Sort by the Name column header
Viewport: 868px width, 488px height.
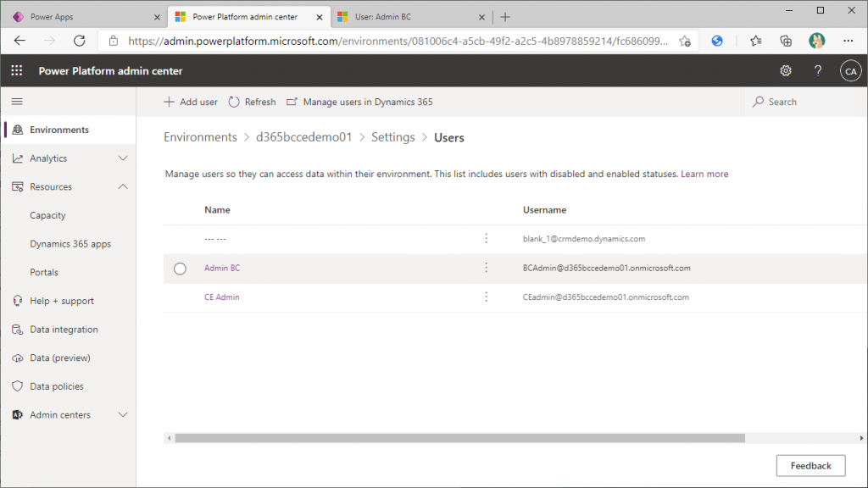[217, 210]
